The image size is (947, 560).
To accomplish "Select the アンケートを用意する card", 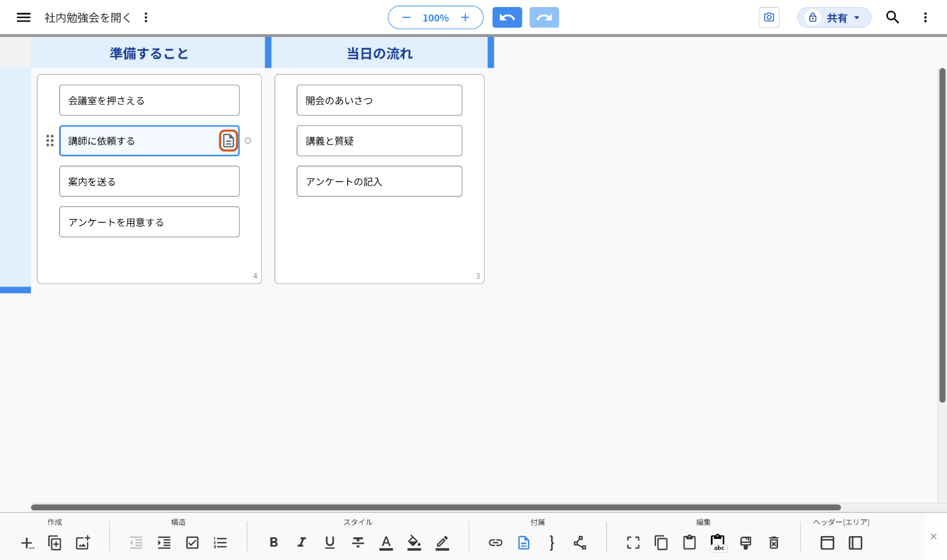I will click(149, 222).
